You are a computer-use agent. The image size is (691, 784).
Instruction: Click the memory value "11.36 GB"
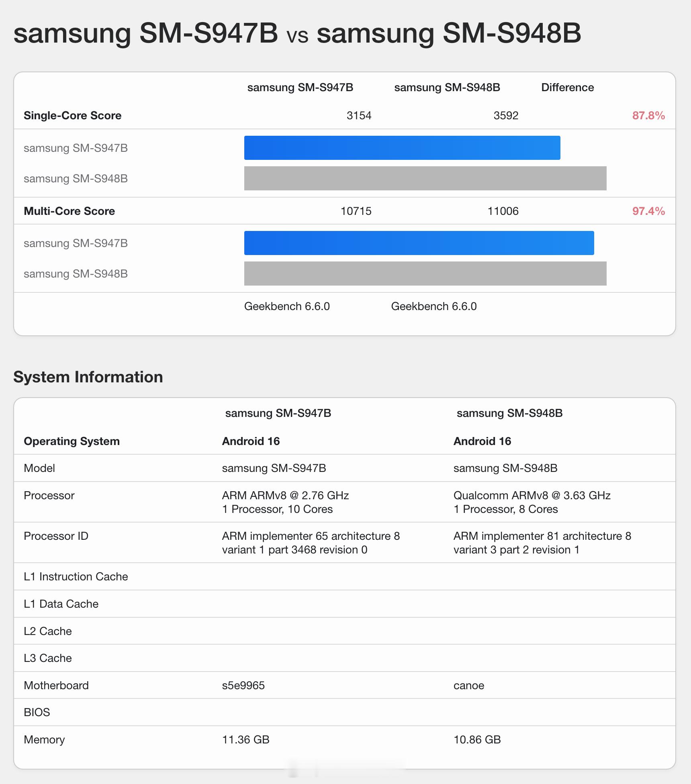pos(246,740)
